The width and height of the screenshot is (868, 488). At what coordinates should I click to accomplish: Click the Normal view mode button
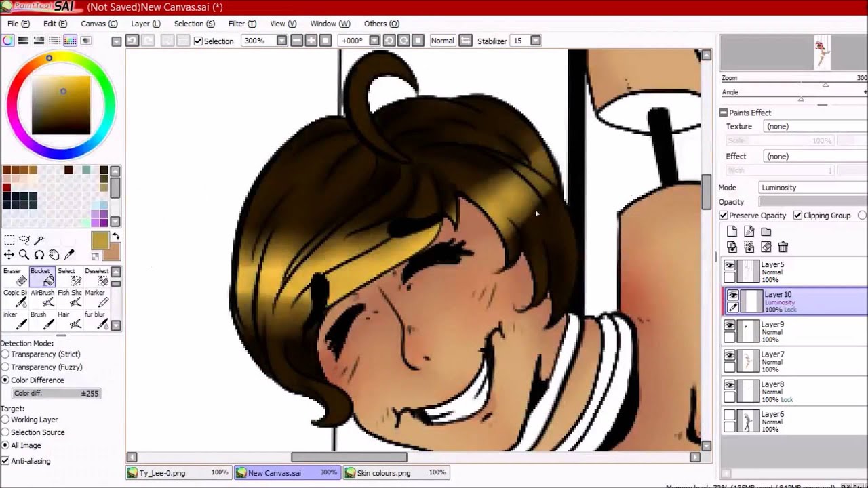click(x=442, y=41)
